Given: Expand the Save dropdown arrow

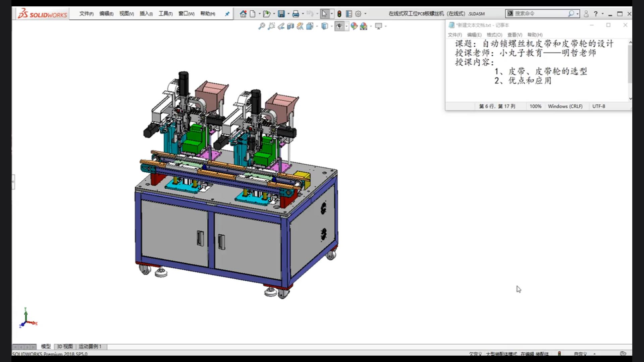Looking at the screenshot, I should (288, 14).
